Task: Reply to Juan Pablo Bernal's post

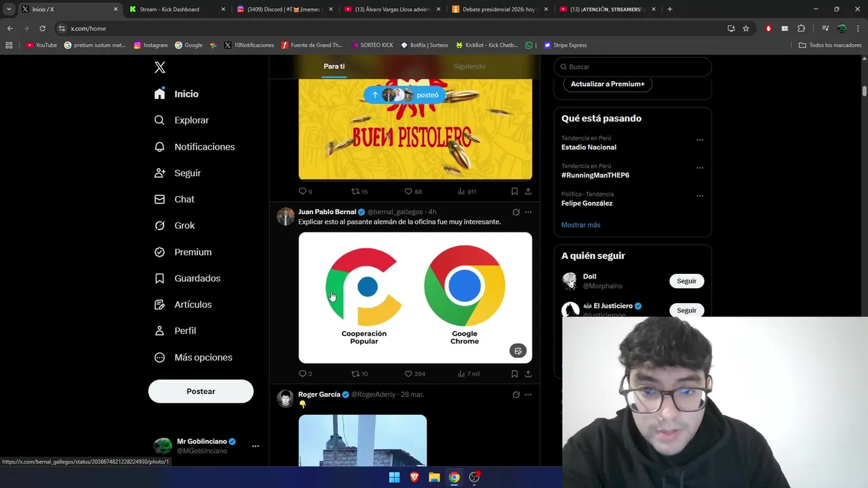Action: [x=305, y=373]
